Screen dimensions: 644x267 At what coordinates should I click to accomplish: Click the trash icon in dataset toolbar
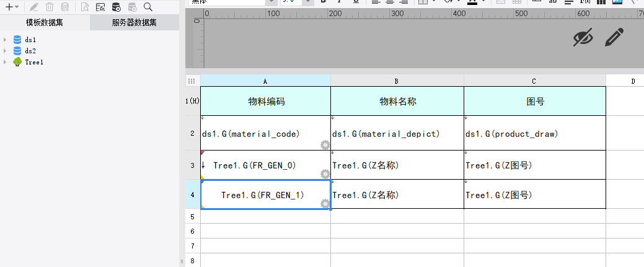50,7
